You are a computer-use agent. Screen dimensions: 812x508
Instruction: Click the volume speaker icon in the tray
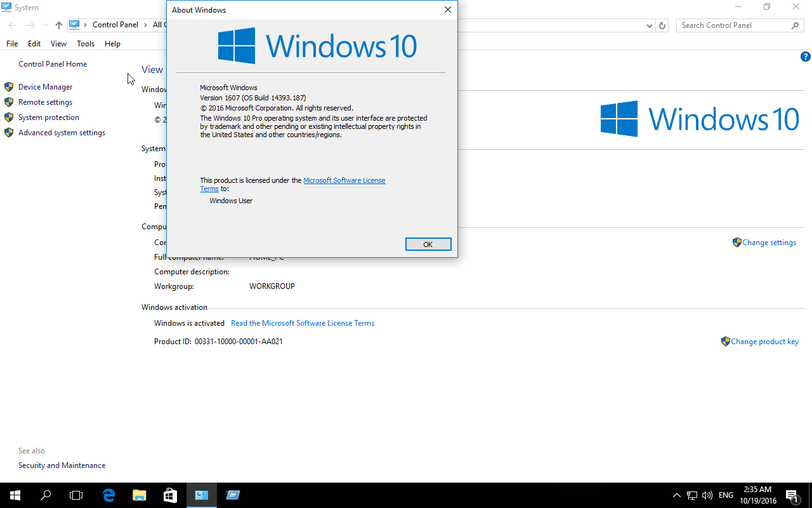pyautogui.click(x=707, y=495)
